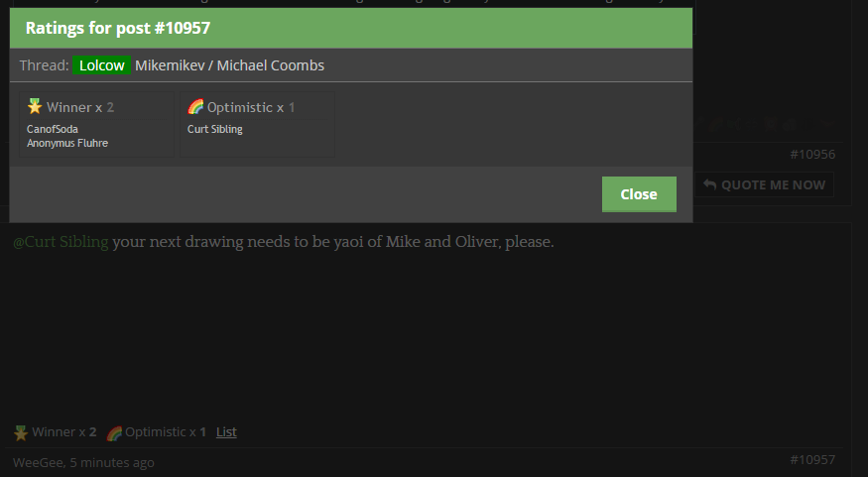
Task: Open permalink for post #10956
Action: pyautogui.click(x=812, y=155)
